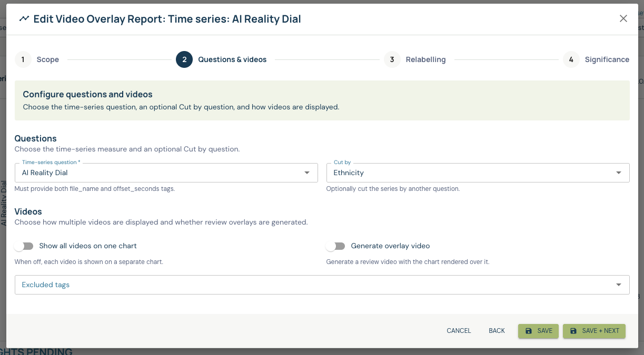The image size is (644, 355).
Task: Click the SAVE button
Action: point(538,331)
